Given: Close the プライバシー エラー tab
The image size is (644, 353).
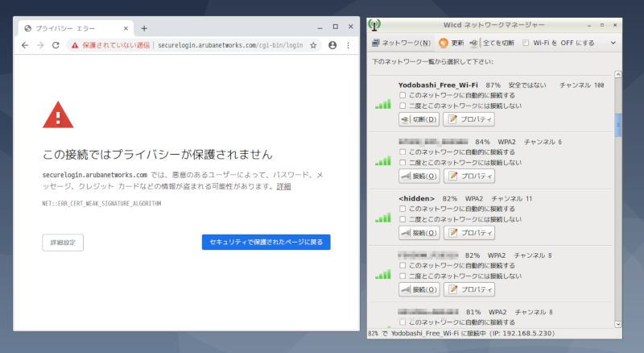Looking at the screenshot, I should (126, 28).
